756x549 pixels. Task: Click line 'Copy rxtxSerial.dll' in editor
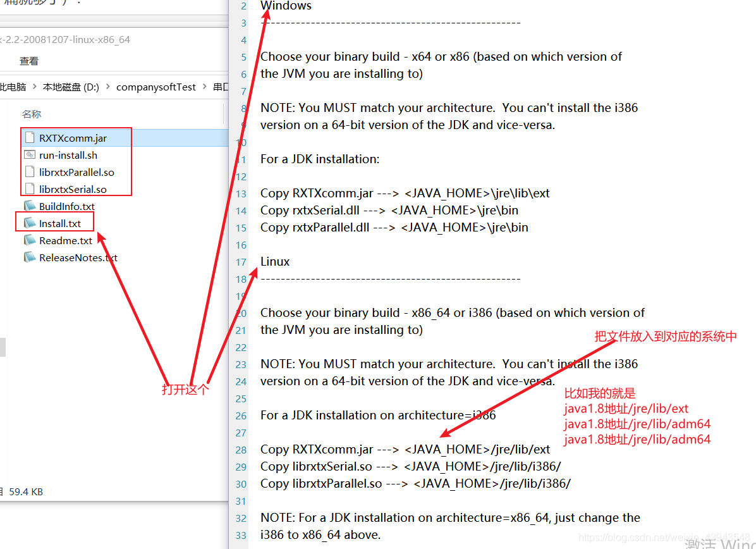pyautogui.click(x=389, y=211)
